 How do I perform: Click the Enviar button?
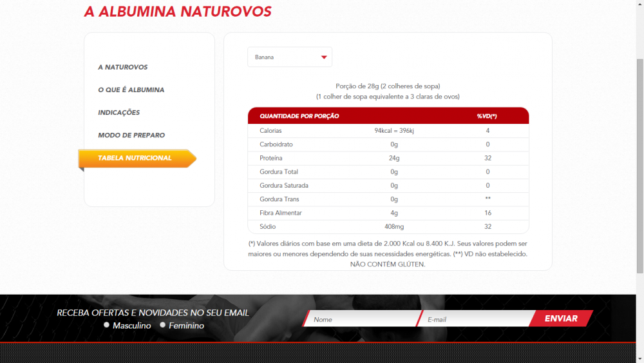point(561,319)
